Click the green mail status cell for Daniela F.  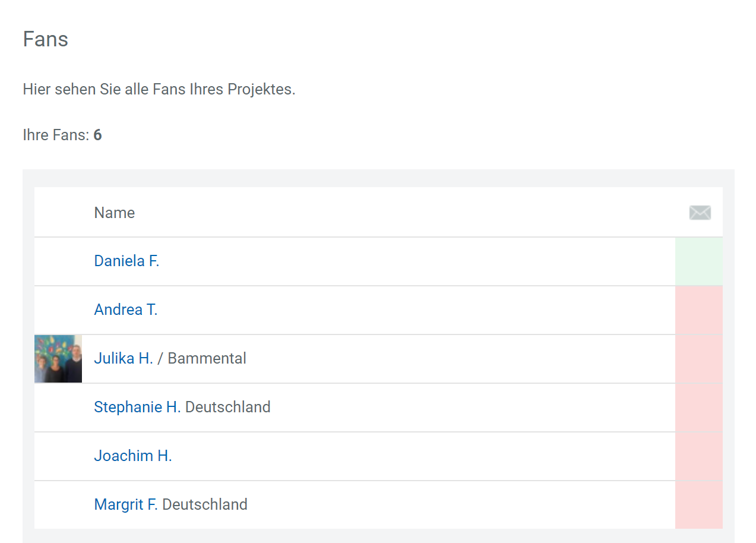(x=699, y=261)
